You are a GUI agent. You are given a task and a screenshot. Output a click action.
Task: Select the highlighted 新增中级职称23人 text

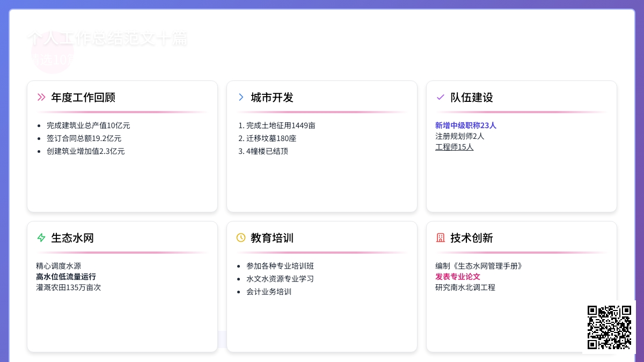(x=465, y=125)
